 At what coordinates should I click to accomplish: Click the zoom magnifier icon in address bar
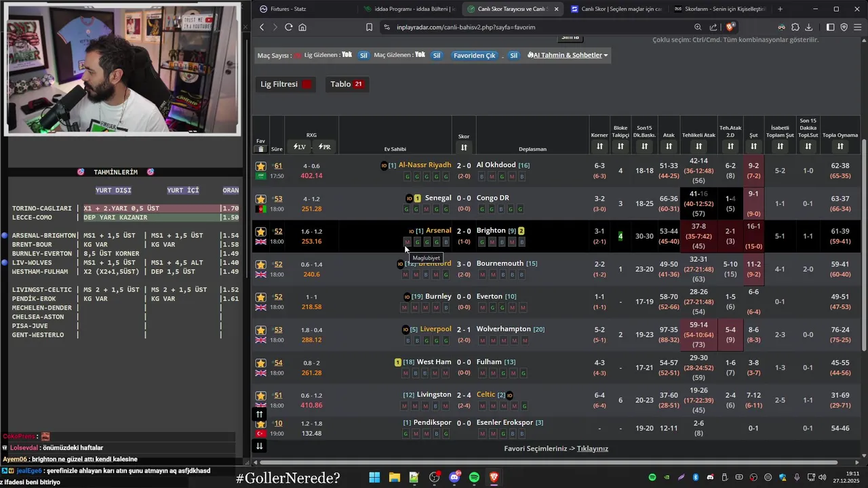[698, 27]
